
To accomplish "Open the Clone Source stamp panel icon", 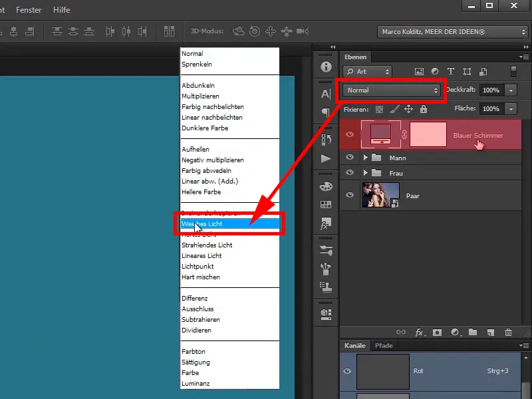I will (x=326, y=287).
